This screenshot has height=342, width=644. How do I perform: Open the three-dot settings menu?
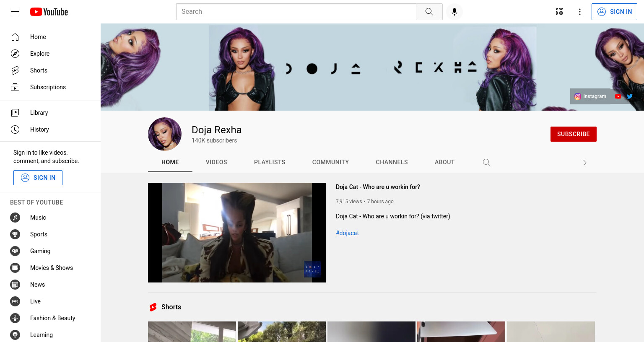point(580,12)
